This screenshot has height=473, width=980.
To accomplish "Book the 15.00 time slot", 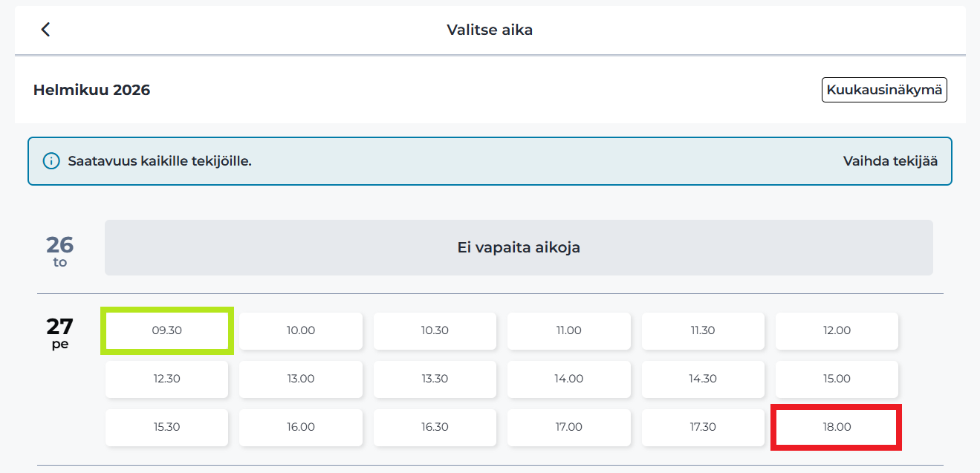I will [x=836, y=379].
